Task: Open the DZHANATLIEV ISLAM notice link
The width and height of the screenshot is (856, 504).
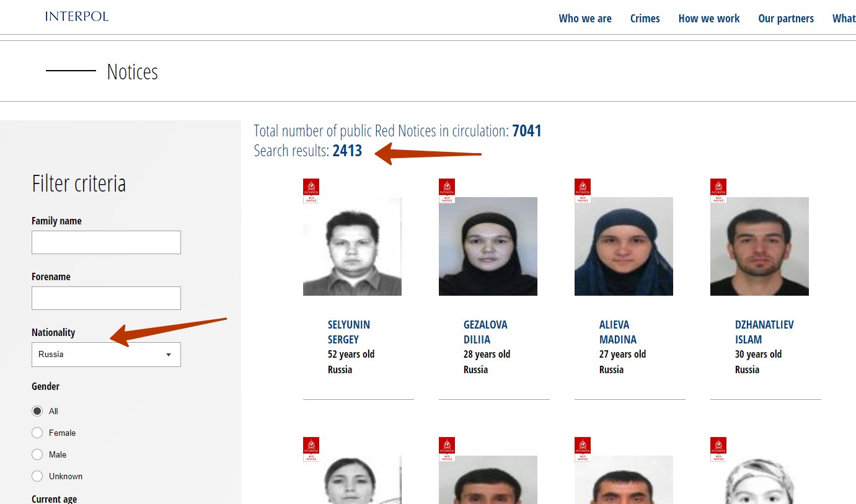Action: click(x=764, y=332)
